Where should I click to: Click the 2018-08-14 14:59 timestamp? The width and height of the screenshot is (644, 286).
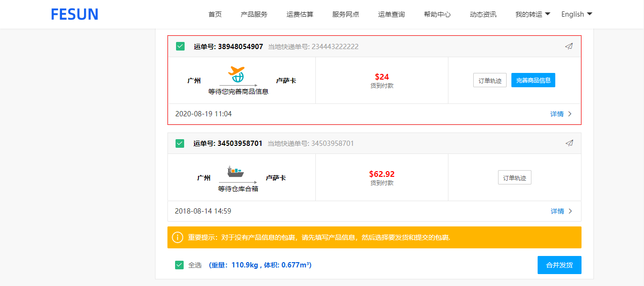[x=203, y=211]
